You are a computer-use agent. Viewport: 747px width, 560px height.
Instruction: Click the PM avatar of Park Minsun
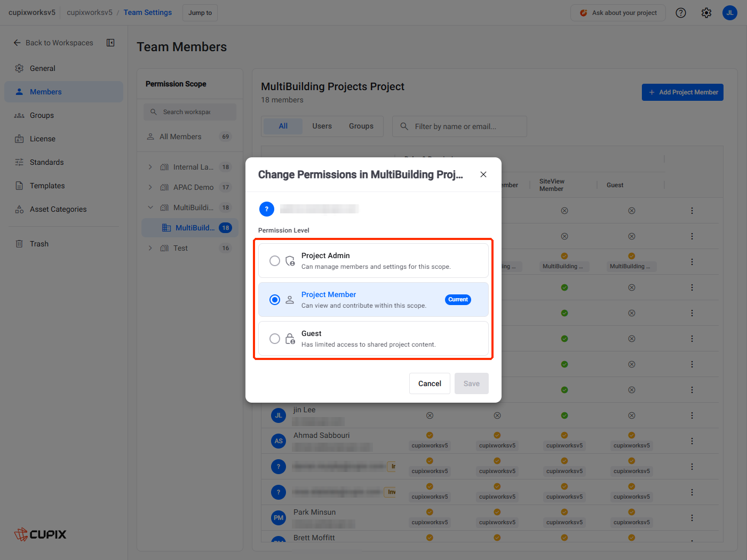tap(279, 518)
